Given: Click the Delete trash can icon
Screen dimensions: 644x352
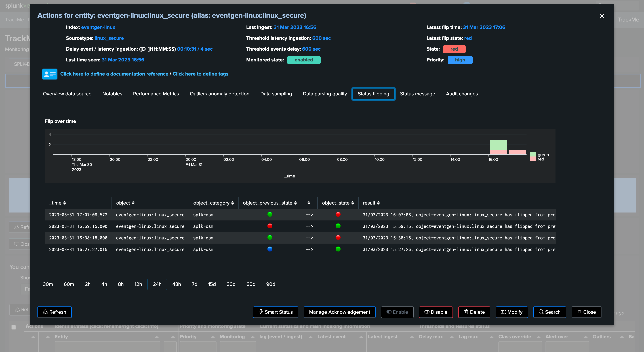Looking at the screenshot, I should 466,312.
